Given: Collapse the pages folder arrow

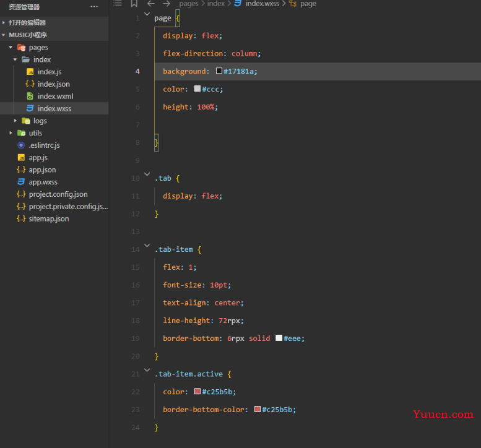Looking at the screenshot, I should [11, 48].
